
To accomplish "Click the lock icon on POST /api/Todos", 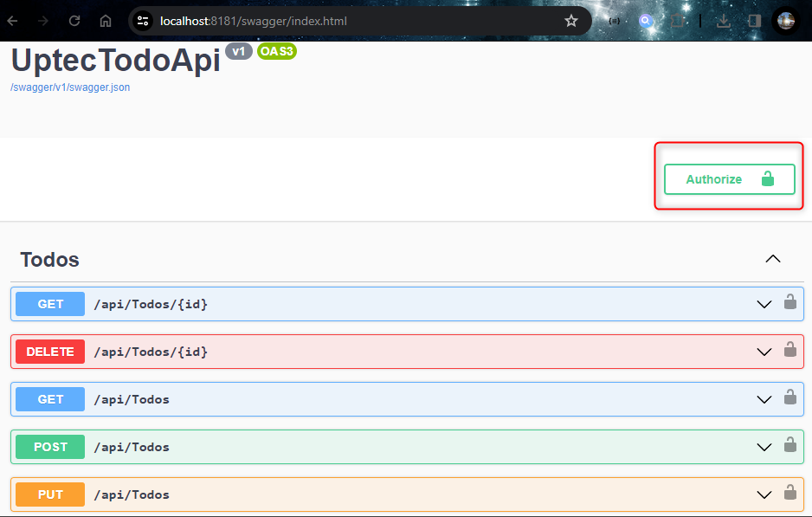I will [789, 445].
